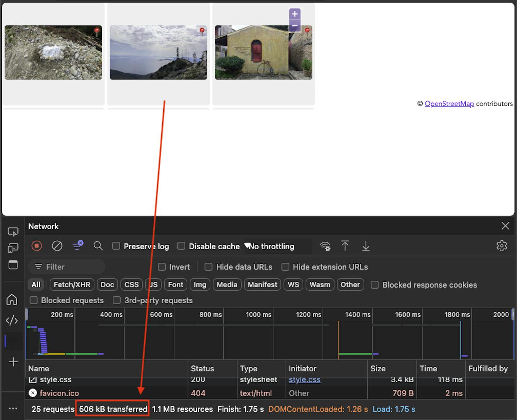Click the import HAR upload arrow

(x=345, y=246)
